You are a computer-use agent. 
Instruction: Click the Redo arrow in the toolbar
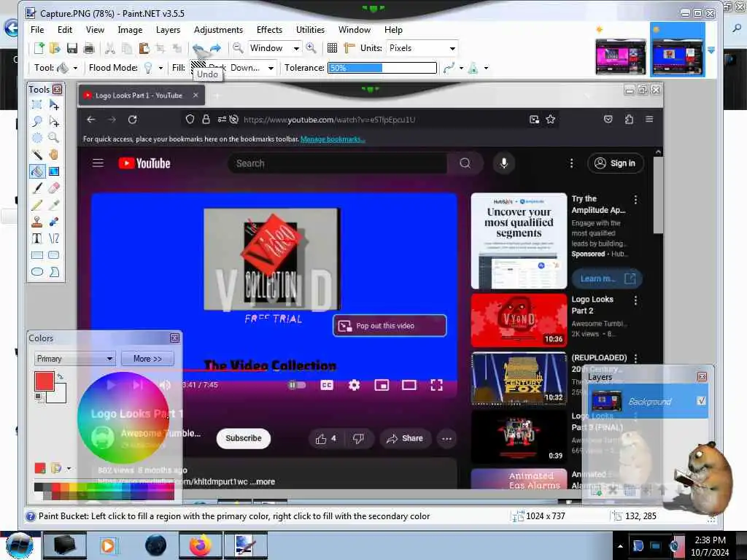215,48
